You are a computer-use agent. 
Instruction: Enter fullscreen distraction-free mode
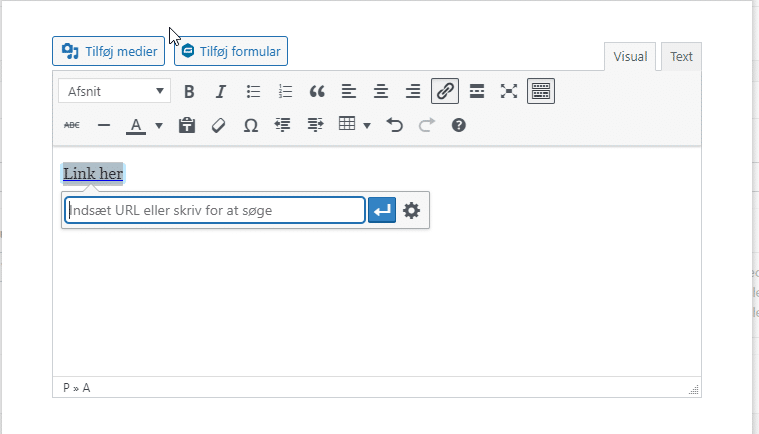pyautogui.click(x=509, y=92)
